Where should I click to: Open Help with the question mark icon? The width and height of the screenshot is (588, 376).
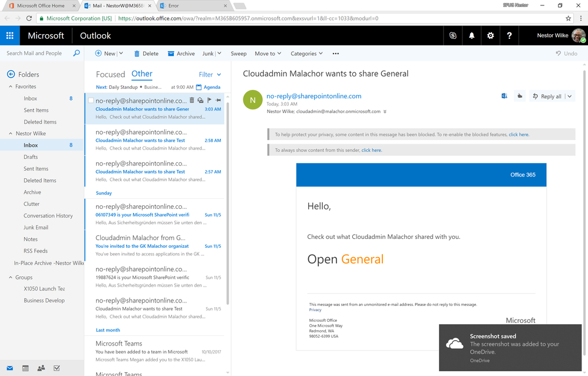click(x=509, y=35)
